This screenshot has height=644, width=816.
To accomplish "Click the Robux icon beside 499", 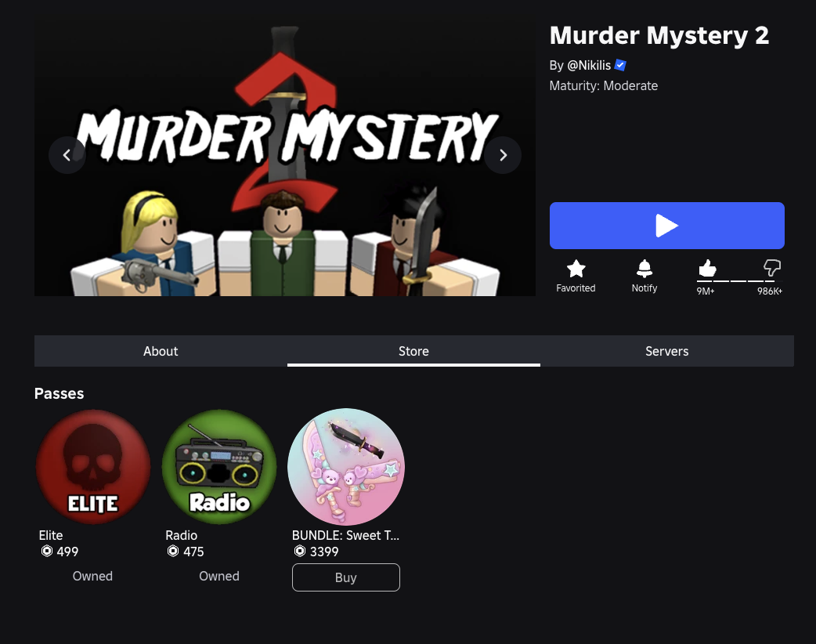I will [x=47, y=551].
